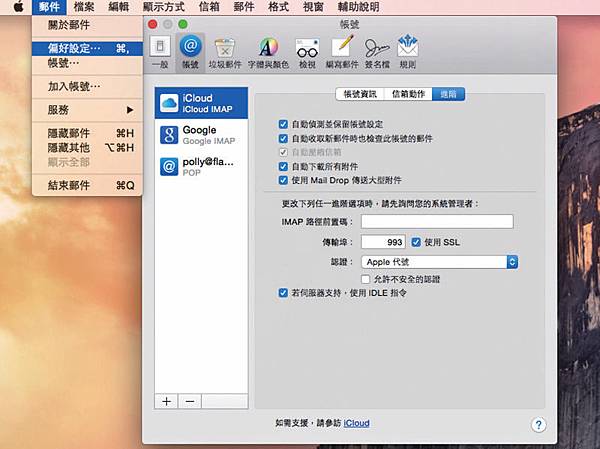The width and height of the screenshot is (600, 449).
Task: Choose 隱藏其他 from the menu
Action: click(87, 148)
